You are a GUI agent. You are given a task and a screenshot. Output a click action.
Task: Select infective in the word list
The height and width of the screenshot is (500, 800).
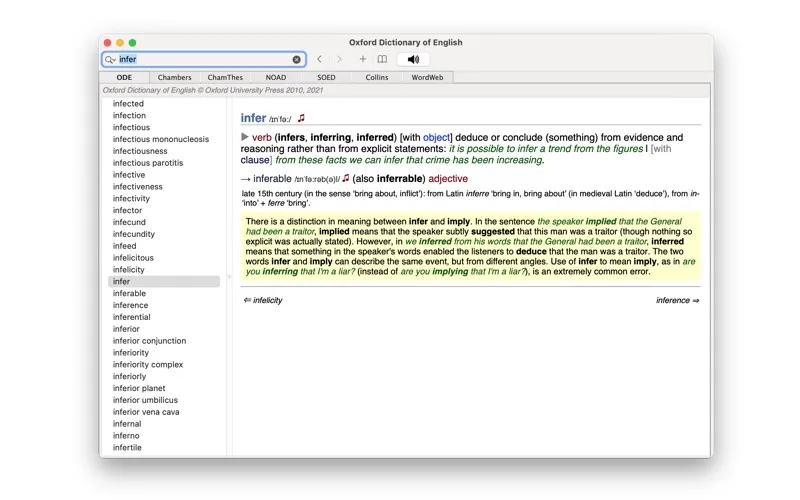(129, 174)
